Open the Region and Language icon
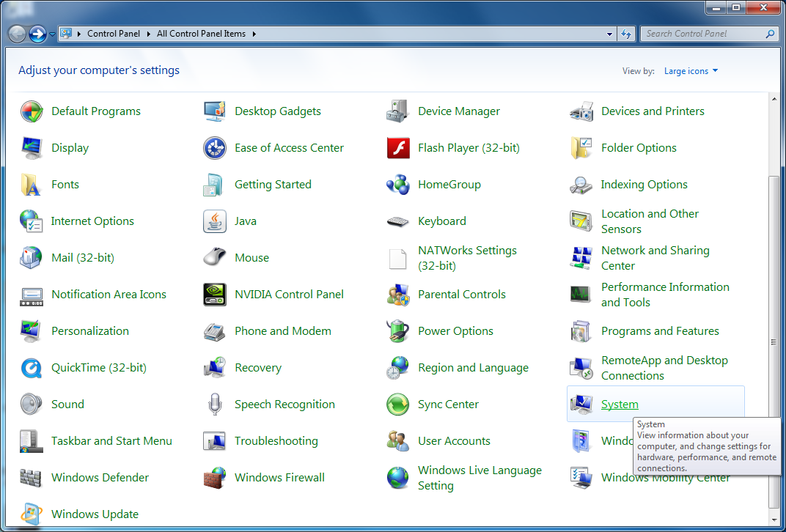This screenshot has height=532, width=786. click(x=399, y=367)
